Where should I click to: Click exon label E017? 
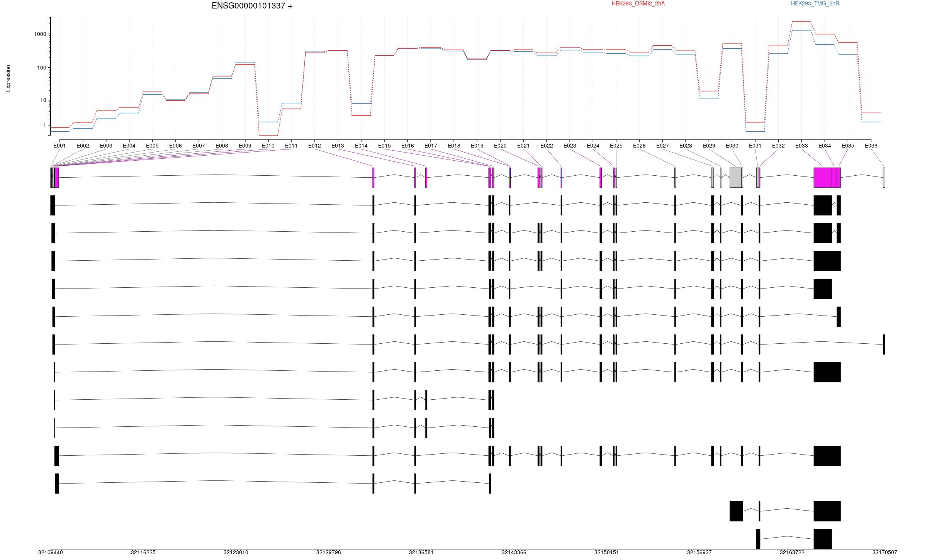coord(431,146)
